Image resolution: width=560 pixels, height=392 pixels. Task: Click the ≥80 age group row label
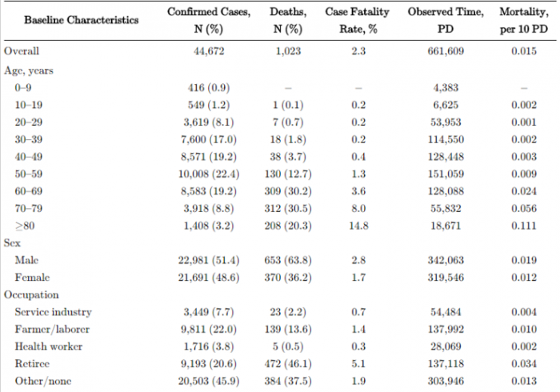point(26,226)
